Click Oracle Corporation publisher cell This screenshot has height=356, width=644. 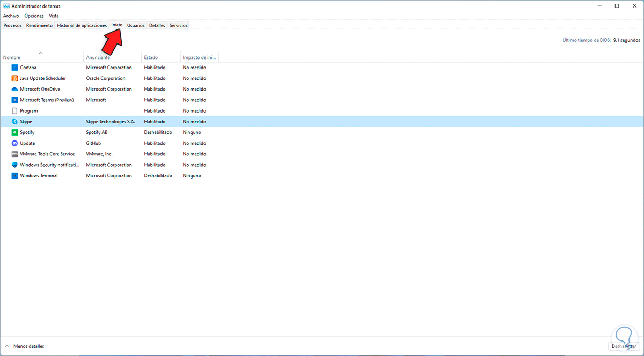tap(106, 78)
